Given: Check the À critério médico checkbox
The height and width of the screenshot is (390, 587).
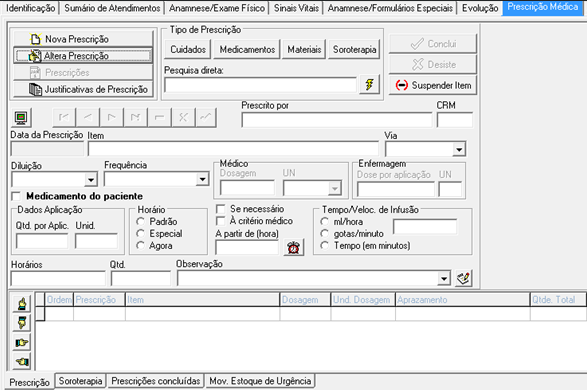Looking at the screenshot, I should [221, 221].
